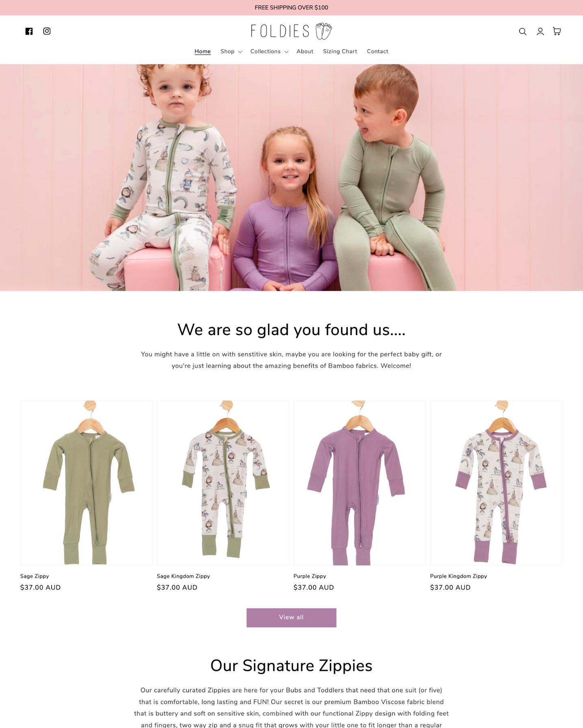
Task: Open the Sizing Chart page
Action: coord(340,52)
